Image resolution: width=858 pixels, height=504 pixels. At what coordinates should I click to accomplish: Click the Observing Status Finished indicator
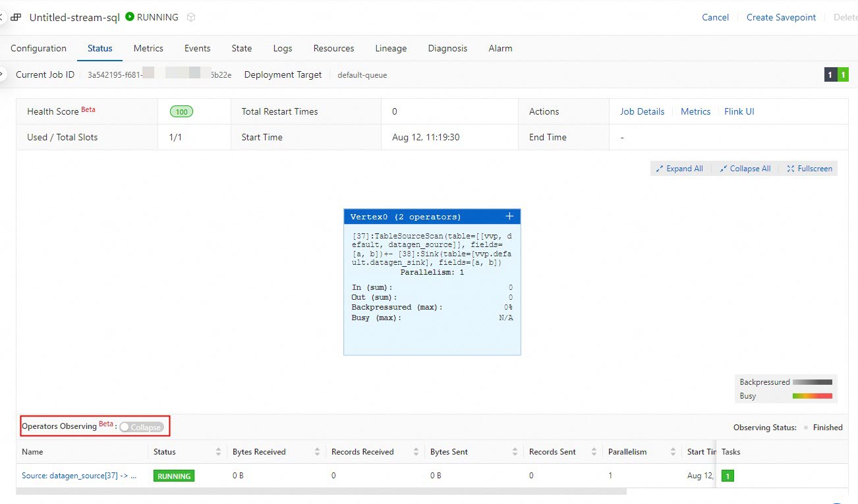[x=823, y=428]
